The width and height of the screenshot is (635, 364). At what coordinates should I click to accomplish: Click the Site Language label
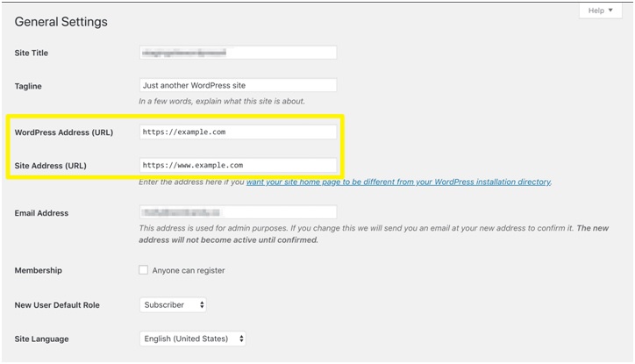[x=41, y=339]
